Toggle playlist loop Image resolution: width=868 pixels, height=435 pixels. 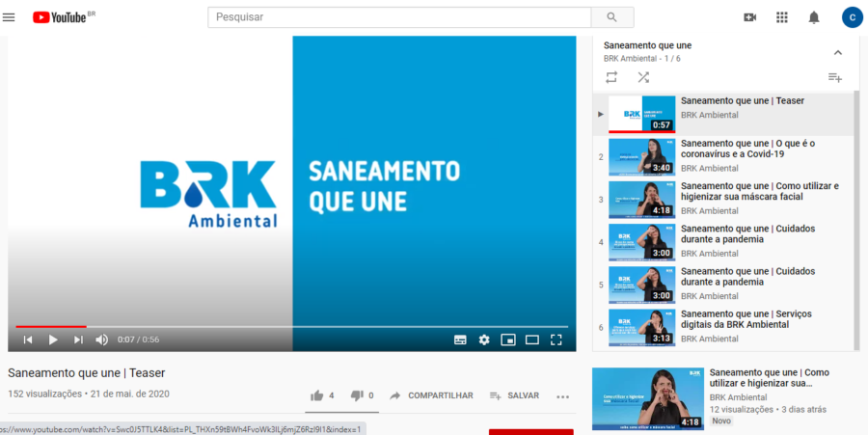[x=611, y=77]
